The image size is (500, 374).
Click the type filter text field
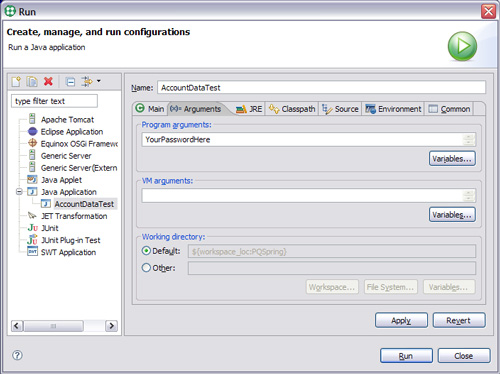pyautogui.click(x=54, y=101)
